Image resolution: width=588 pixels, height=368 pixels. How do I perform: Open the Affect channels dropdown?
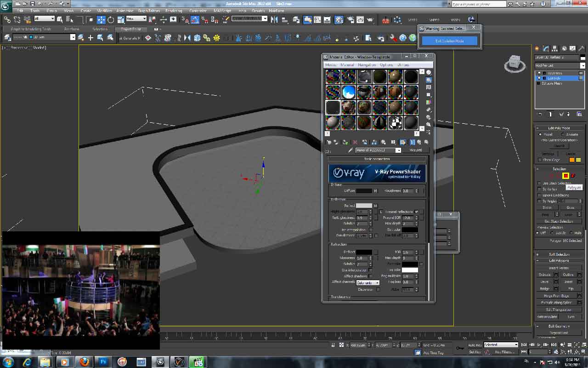(368, 282)
